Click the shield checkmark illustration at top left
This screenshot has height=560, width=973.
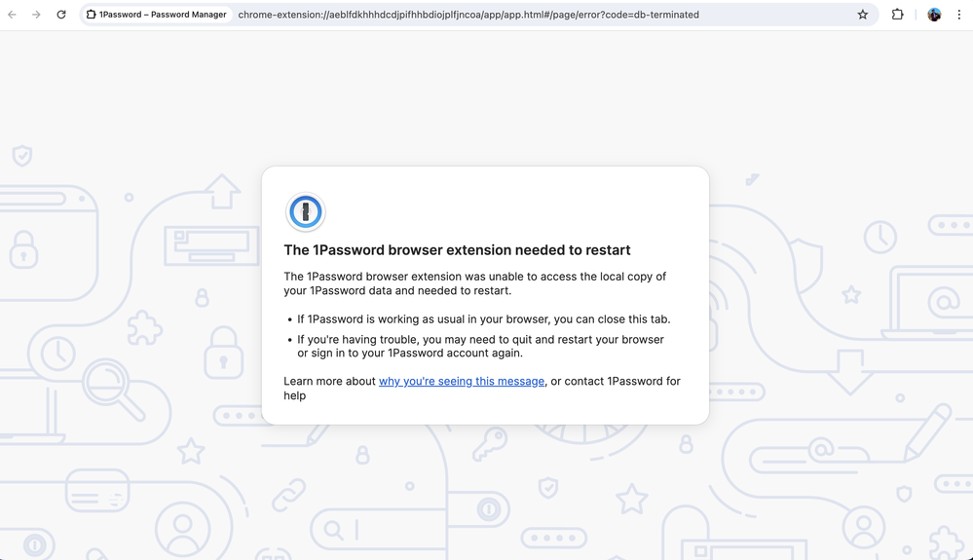[21, 156]
